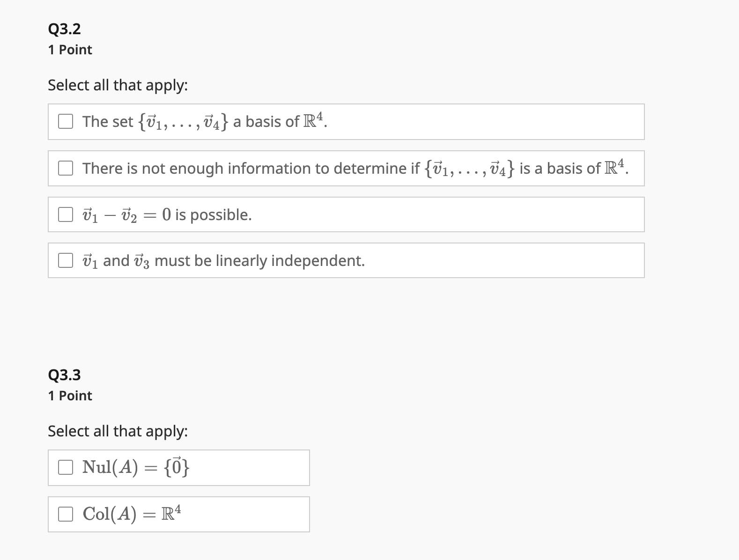Deselect the Nul(A) = {0} checkbox
The image size is (739, 560).
66,467
